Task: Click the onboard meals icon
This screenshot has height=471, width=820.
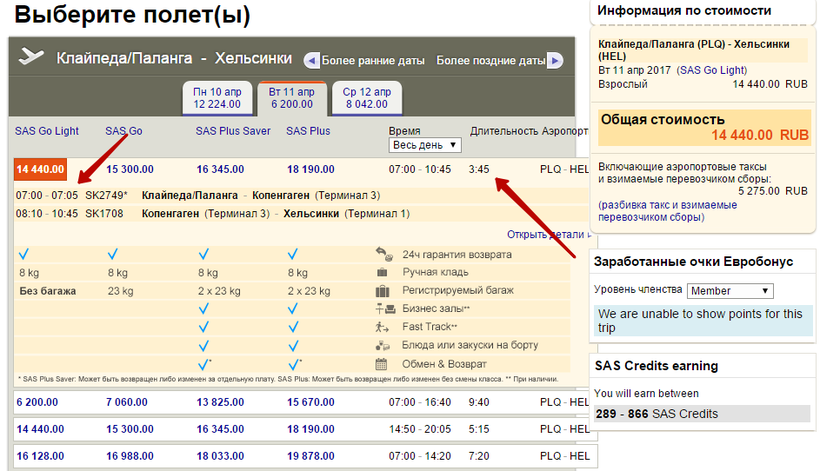Action: click(x=381, y=345)
